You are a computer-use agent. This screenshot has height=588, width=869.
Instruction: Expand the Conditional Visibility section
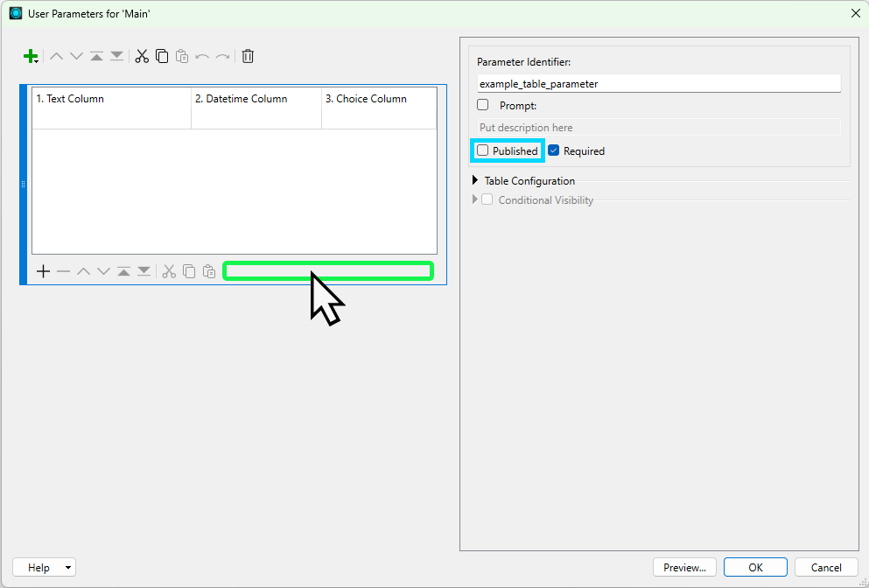coord(475,200)
